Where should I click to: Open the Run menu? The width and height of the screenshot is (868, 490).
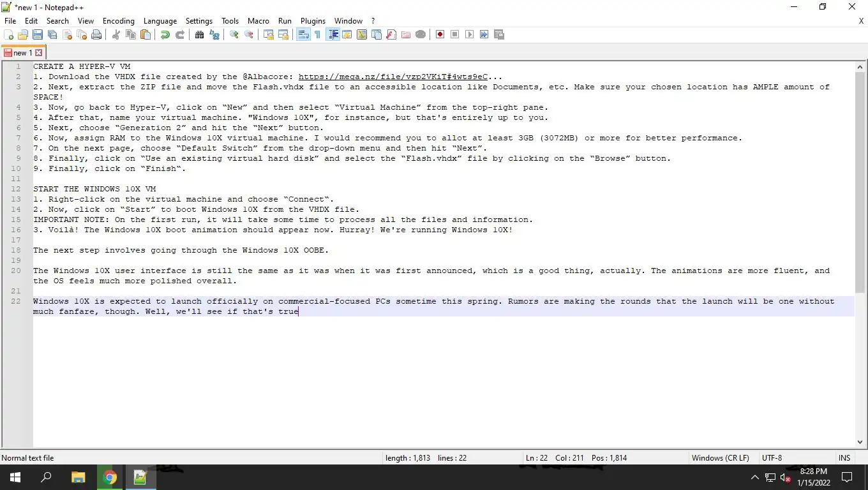pyautogui.click(x=285, y=21)
